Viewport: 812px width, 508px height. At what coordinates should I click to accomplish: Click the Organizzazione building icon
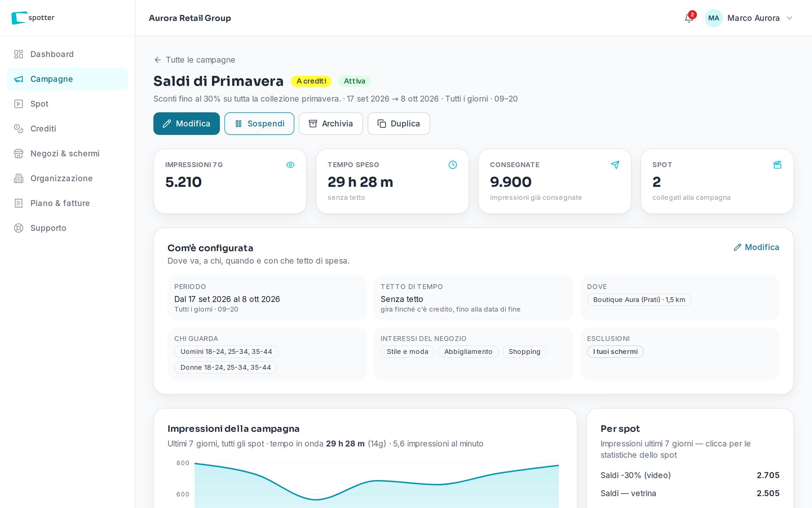19,178
